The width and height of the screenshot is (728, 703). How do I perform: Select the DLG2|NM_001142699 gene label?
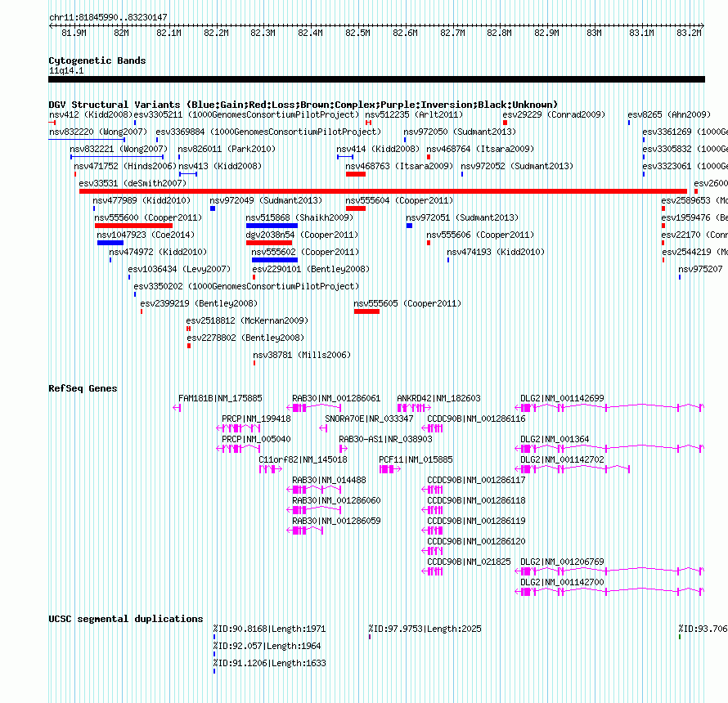(x=562, y=398)
